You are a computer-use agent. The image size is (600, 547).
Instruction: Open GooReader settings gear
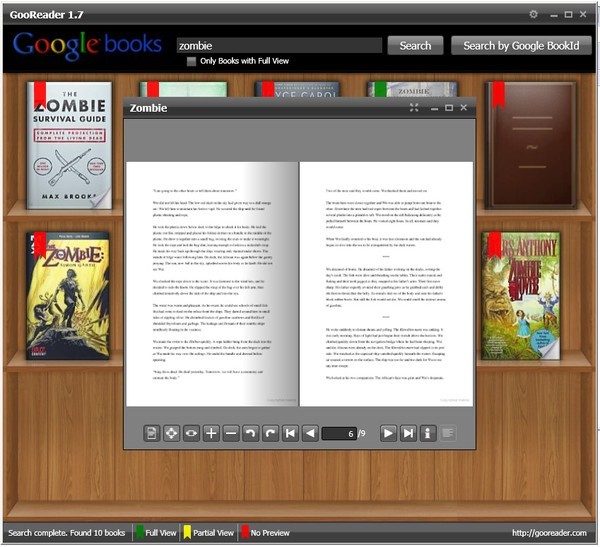(x=533, y=14)
